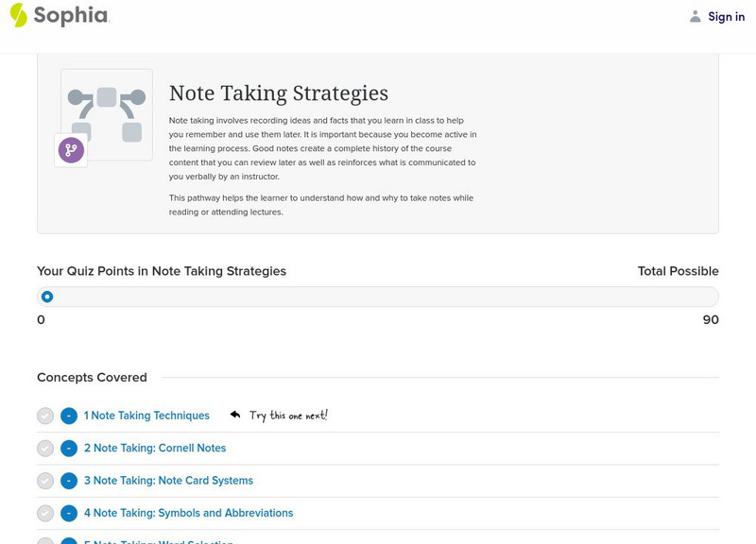Click the Sign in user icon
This screenshot has height=544, width=756.
tap(696, 16)
